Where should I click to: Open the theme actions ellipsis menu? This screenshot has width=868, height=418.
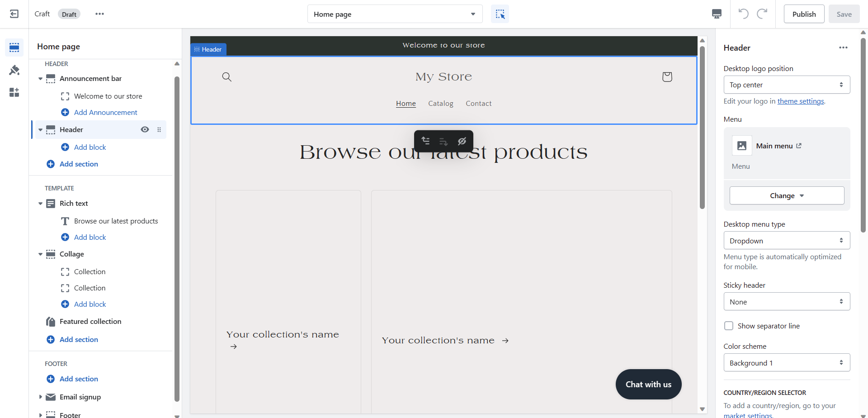coord(99,14)
